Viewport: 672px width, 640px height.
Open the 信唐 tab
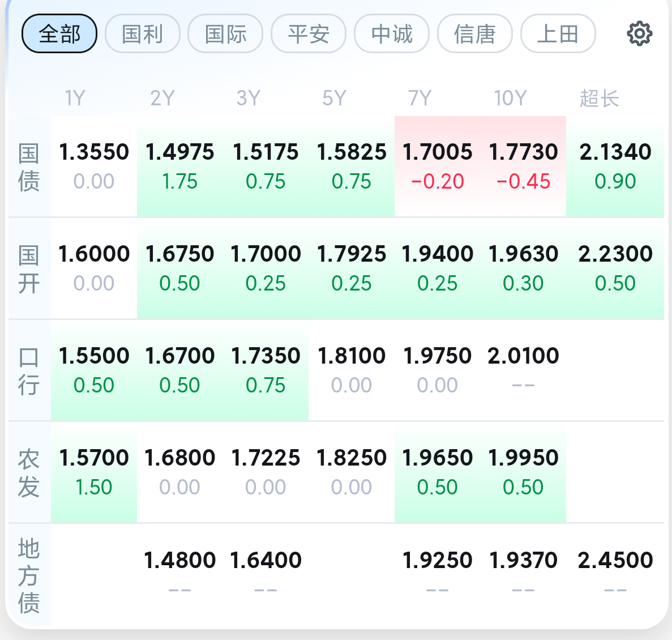tap(475, 34)
